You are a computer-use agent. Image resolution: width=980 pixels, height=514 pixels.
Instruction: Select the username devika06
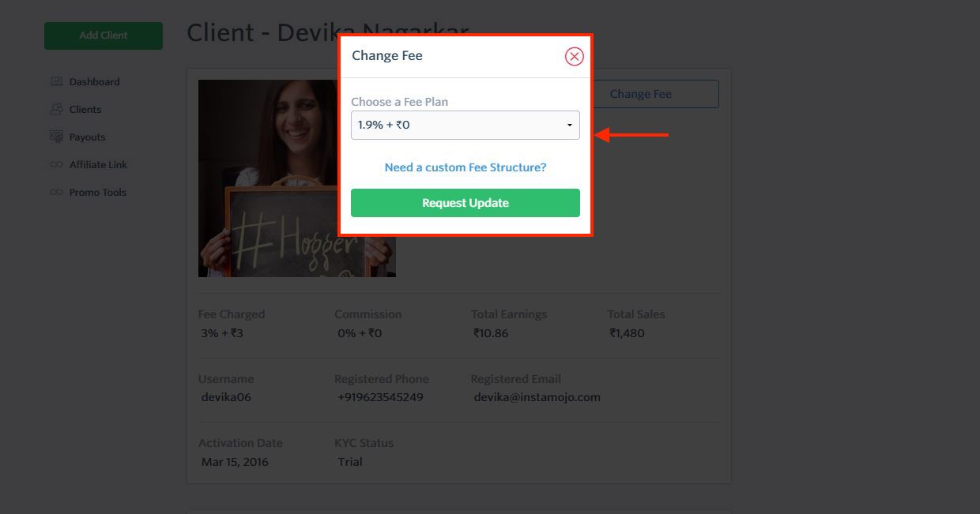226,397
